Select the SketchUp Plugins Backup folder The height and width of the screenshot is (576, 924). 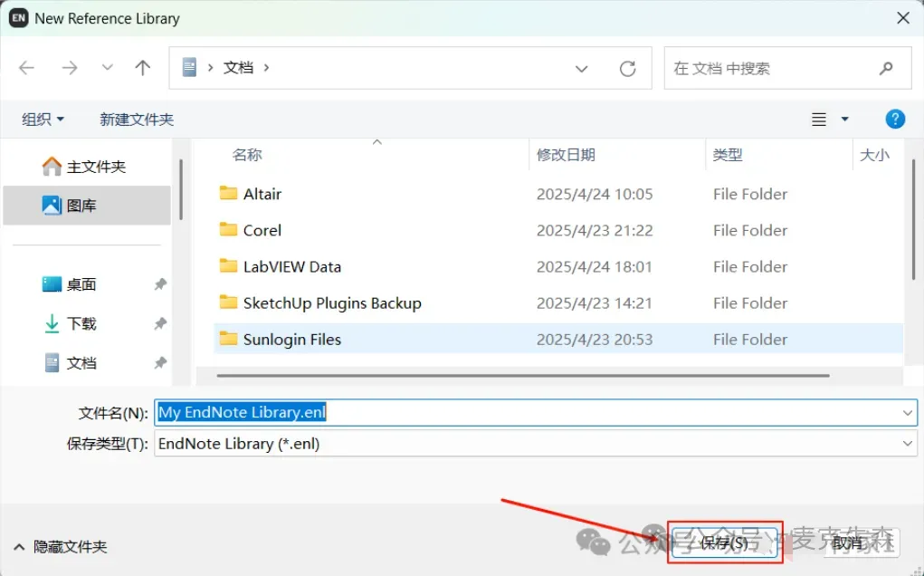point(557,303)
